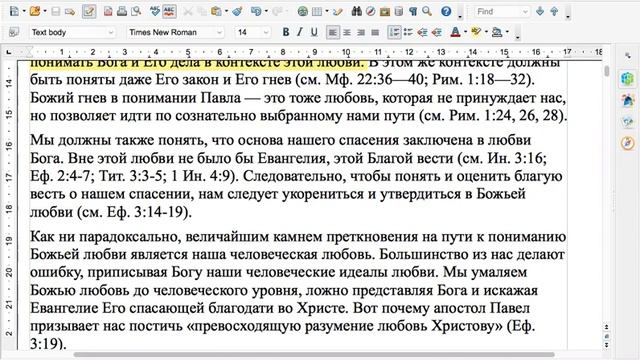Expand the Open recent documents dropdown arrow
The image size is (640, 360).
[45, 11]
